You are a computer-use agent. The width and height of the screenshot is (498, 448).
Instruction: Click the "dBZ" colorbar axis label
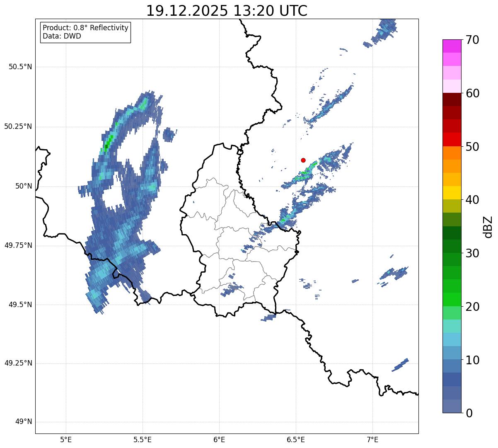pos(488,227)
